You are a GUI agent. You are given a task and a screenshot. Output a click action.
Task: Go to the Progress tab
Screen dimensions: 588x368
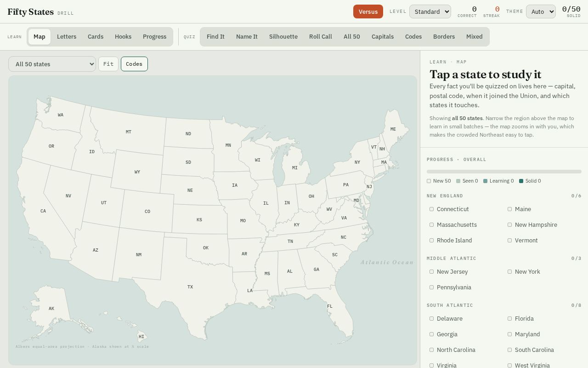coord(154,37)
